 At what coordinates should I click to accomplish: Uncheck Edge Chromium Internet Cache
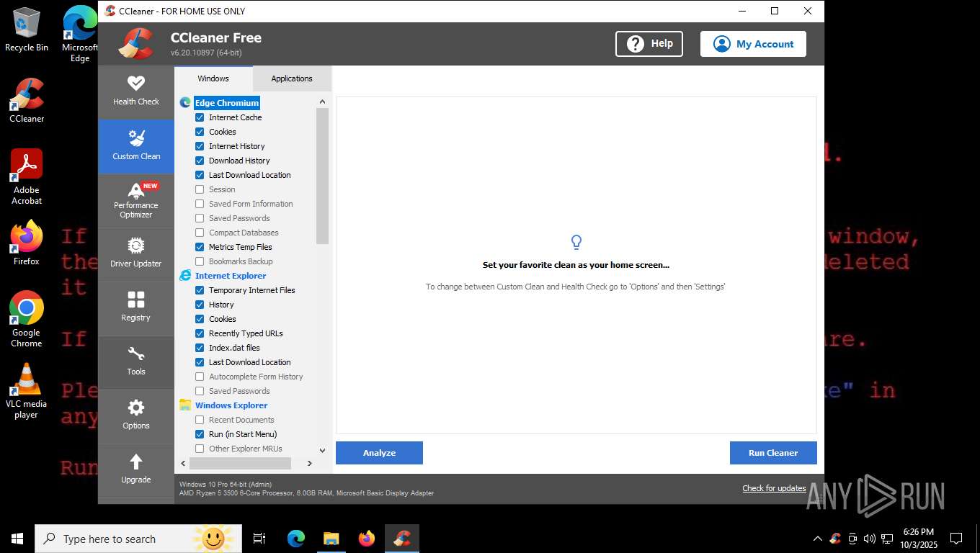tap(200, 117)
